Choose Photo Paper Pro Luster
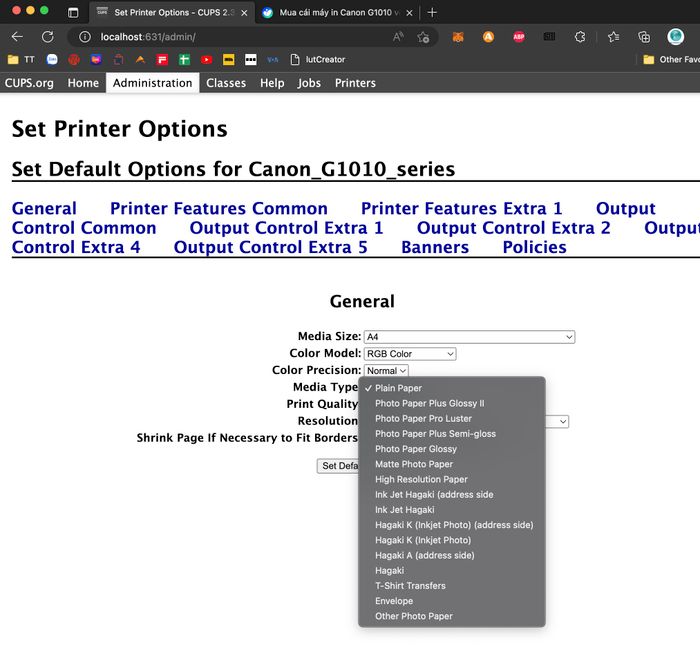 pos(452,418)
